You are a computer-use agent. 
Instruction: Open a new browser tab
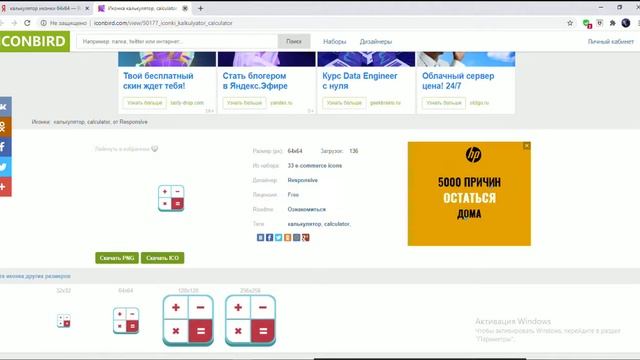click(x=200, y=8)
